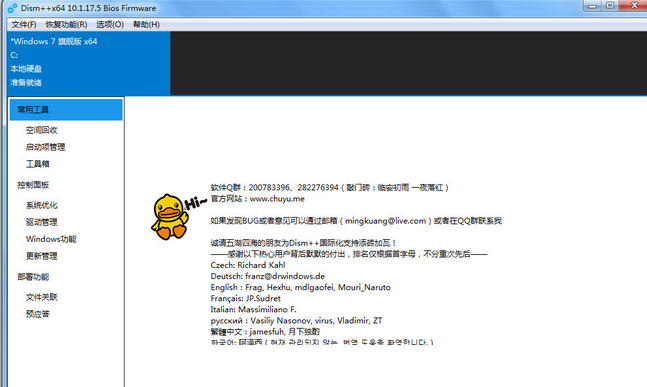
Task: Open 驱动管理 in sidebar
Action: pyautogui.click(x=42, y=222)
